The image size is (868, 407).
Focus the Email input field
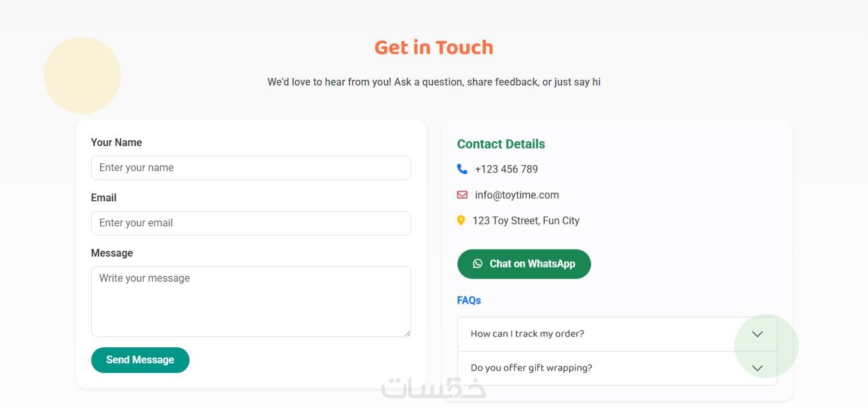point(251,223)
